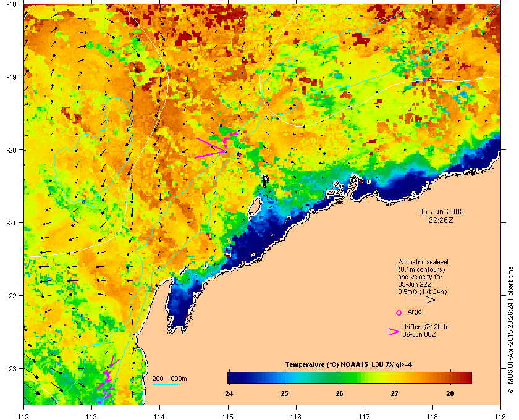The image size is (519, 420).
Task: Click the latitude label -23
Action: pos(11,368)
